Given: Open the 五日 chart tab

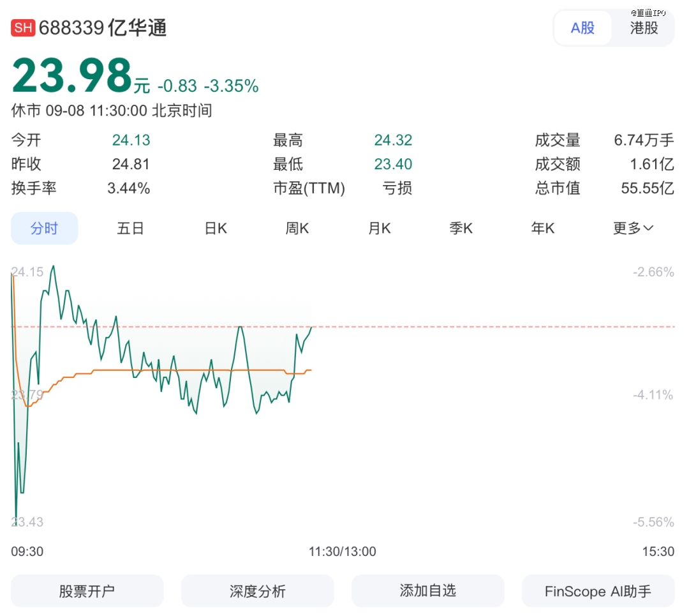Looking at the screenshot, I should (x=130, y=229).
